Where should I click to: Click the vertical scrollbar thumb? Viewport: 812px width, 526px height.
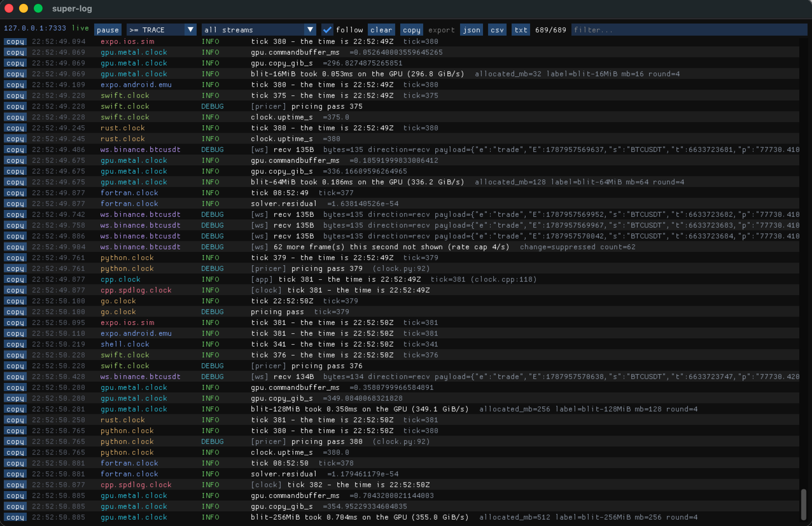point(803,505)
